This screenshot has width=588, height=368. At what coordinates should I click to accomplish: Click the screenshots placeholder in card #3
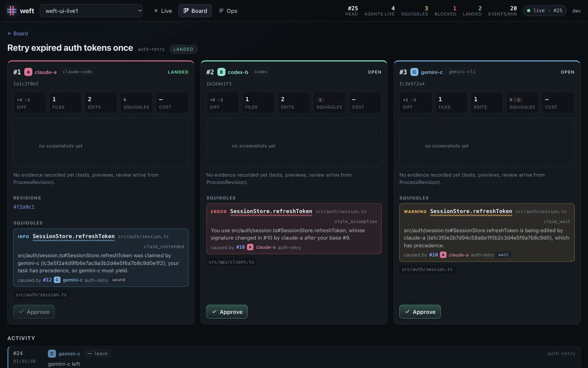coord(487,142)
